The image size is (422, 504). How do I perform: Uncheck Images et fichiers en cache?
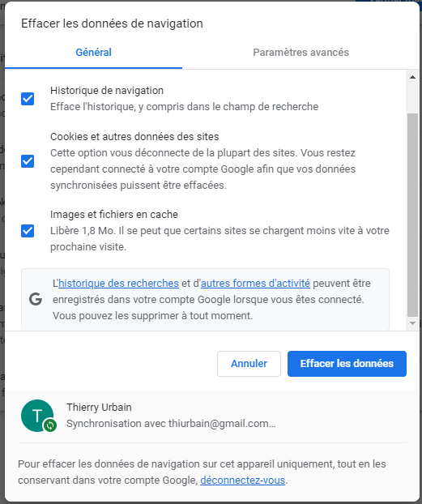click(28, 231)
